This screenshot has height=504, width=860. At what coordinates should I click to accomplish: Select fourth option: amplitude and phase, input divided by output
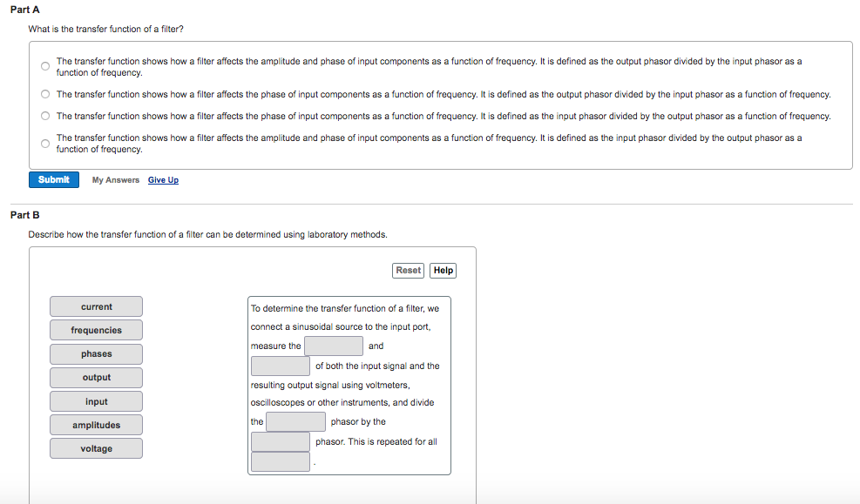tap(45, 144)
